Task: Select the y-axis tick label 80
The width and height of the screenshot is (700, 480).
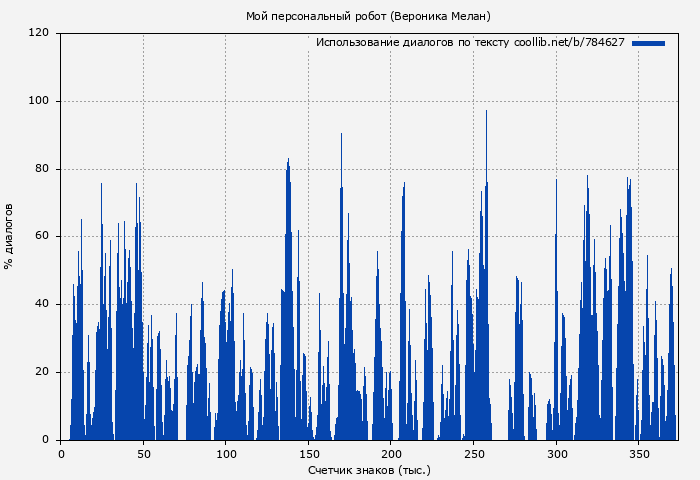Action: tap(42, 169)
